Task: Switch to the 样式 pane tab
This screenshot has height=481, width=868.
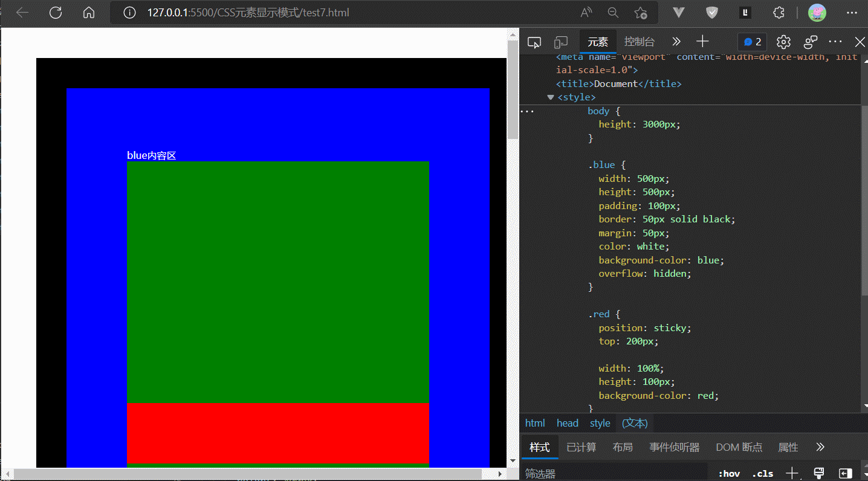Action: 540,448
